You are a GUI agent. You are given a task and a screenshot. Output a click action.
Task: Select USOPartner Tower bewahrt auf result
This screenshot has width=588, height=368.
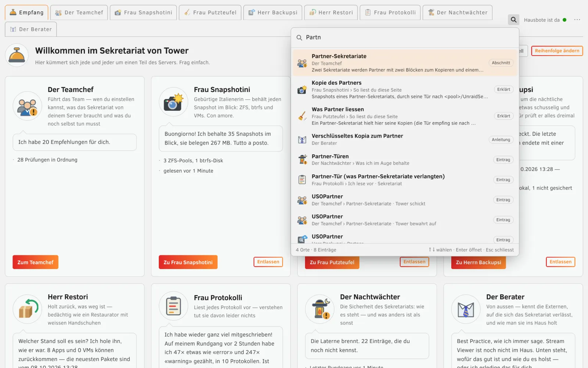tap(405, 220)
